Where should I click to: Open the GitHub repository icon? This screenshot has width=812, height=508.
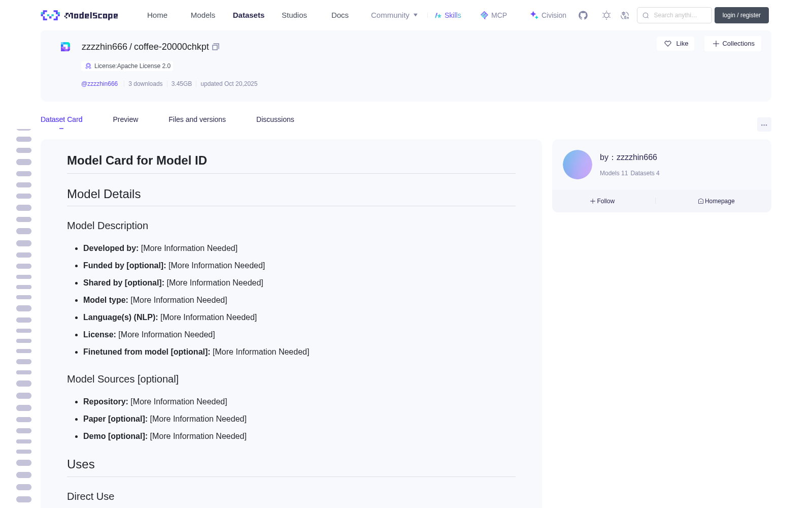(583, 15)
